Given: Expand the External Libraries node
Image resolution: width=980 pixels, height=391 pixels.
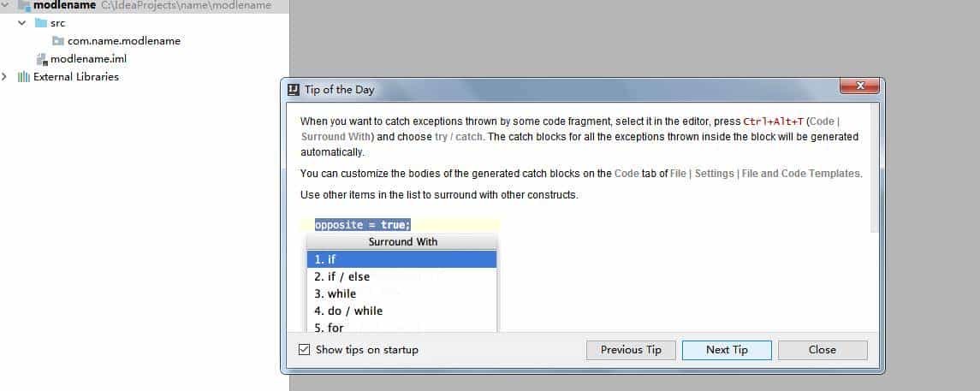Looking at the screenshot, I should [6, 77].
